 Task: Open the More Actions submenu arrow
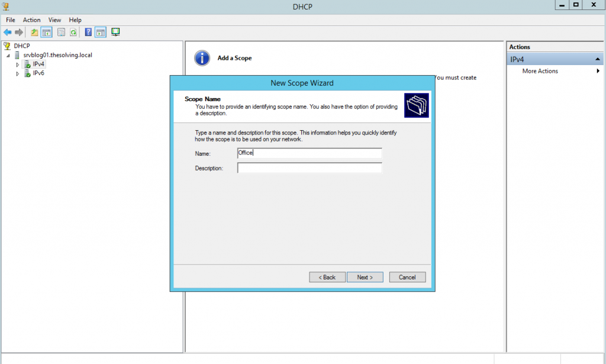point(598,70)
